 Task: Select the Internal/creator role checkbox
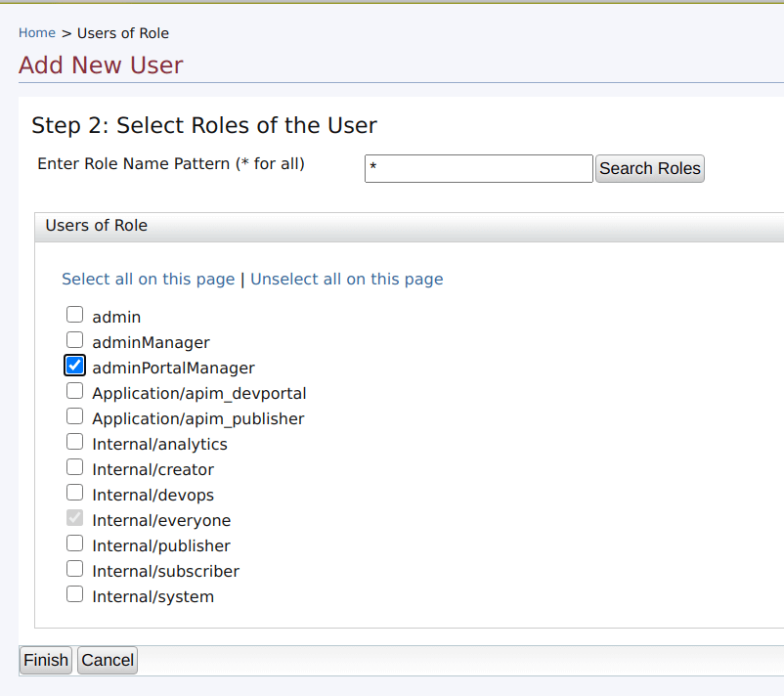74,466
